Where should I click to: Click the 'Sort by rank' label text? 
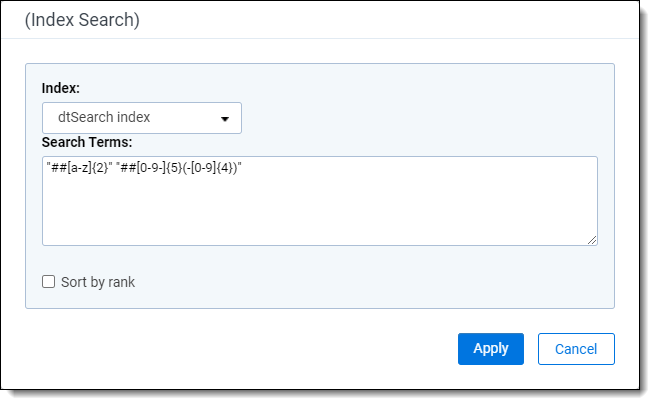coord(98,282)
